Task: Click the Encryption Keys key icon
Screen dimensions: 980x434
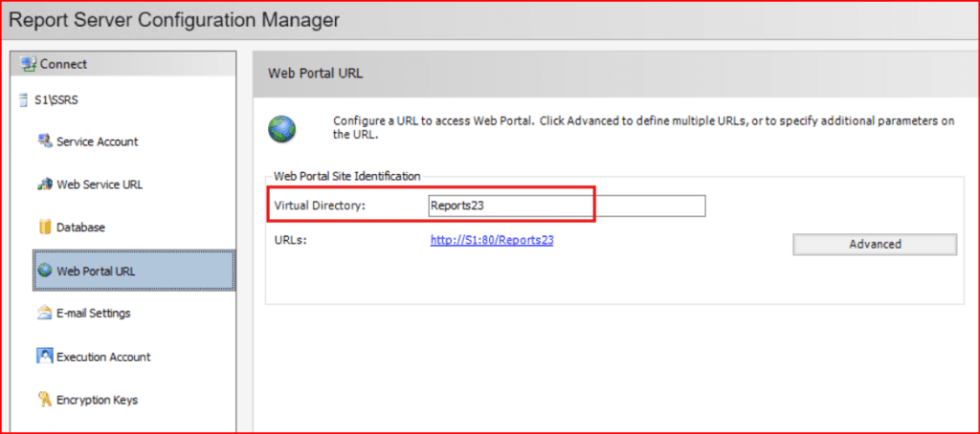Action: coord(44,400)
